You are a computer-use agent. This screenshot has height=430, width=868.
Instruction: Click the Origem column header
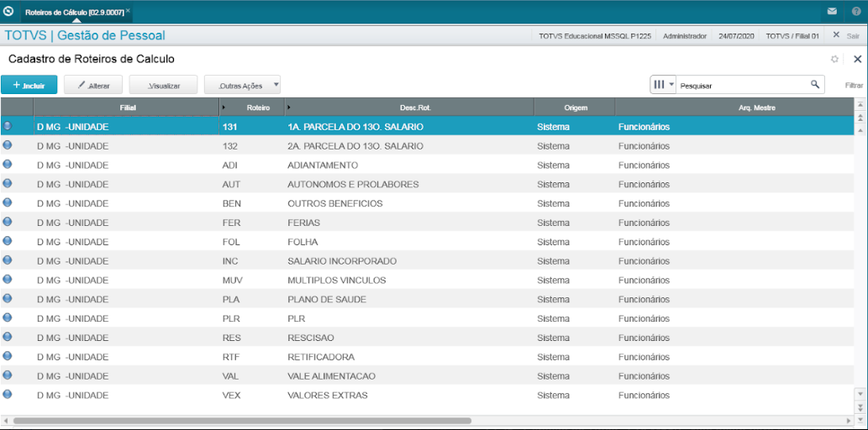point(574,107)
